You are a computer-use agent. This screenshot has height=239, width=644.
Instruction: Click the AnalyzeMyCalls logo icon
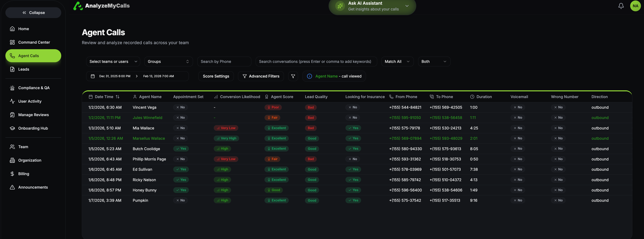coord(78,6)
